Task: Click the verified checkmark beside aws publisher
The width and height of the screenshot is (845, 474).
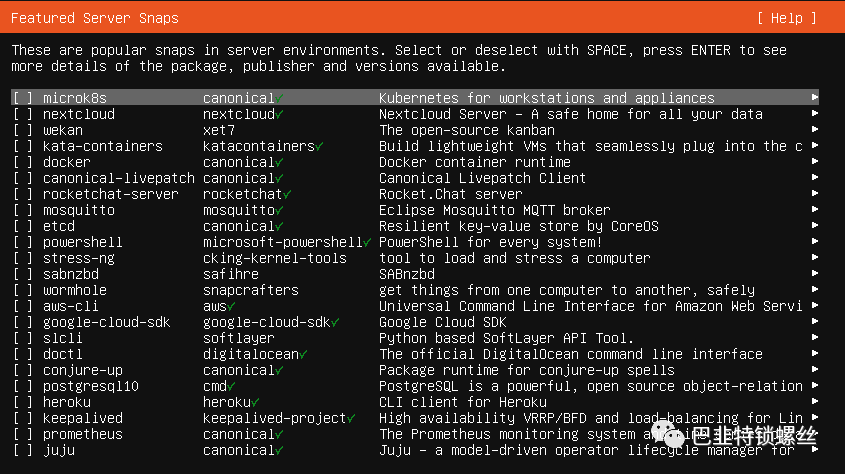Action: coord(232,306)
